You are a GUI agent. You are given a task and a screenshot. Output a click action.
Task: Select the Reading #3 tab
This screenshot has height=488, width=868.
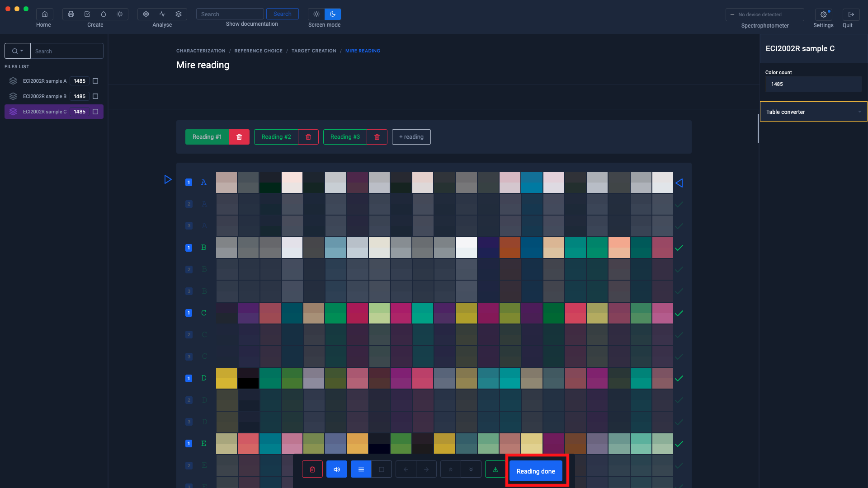tap(345, 137)
